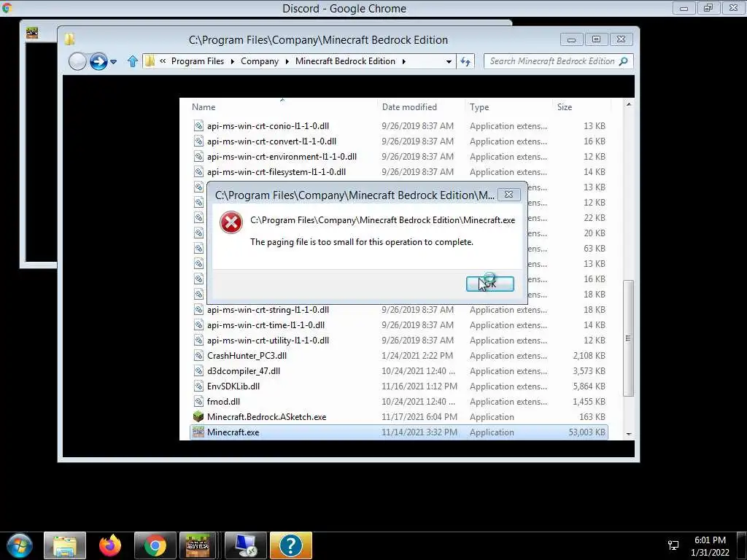Select api-ms-win-crt-environment-l1-1-0.dll file

pos(282,157)
